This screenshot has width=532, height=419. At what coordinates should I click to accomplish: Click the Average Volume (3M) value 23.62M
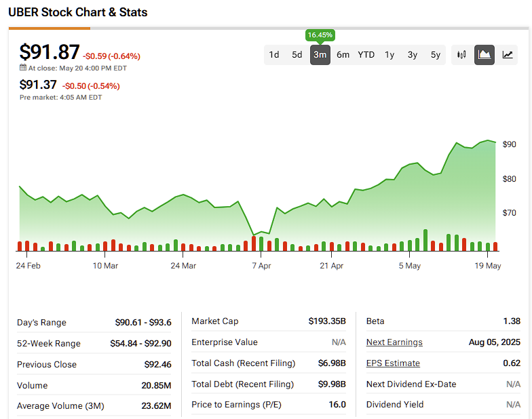tap(156, 405)
